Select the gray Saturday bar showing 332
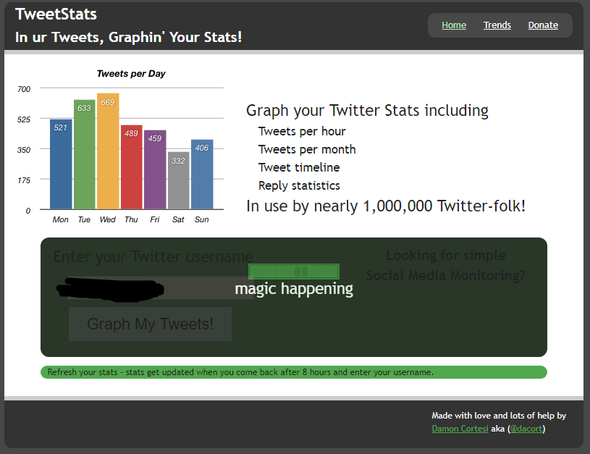590x454 pixels. [178, 181]
